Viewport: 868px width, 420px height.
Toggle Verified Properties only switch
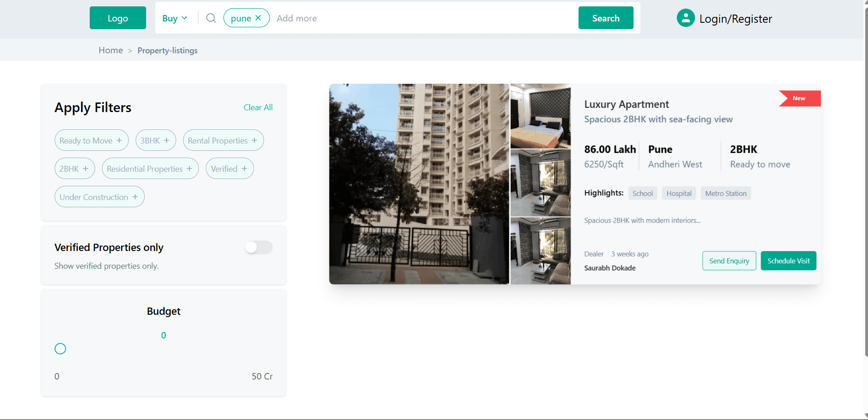point(259,247)
